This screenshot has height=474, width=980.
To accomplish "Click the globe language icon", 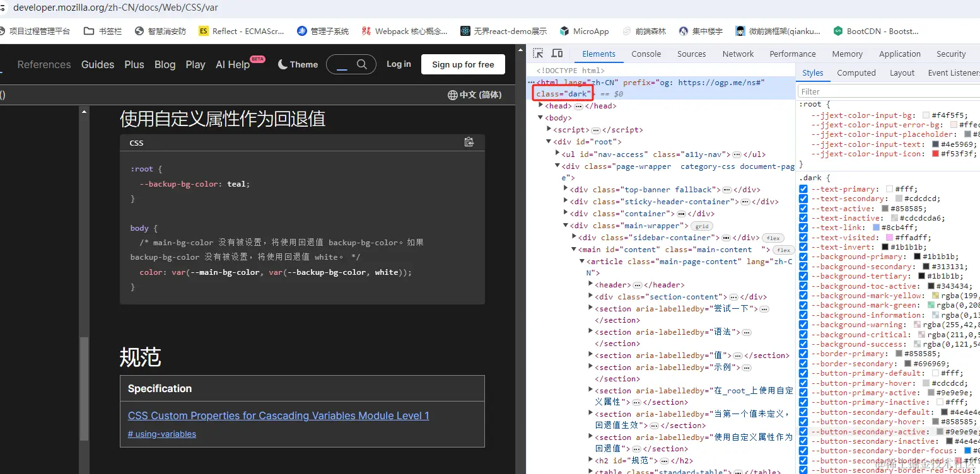I will tap(452, 95).
